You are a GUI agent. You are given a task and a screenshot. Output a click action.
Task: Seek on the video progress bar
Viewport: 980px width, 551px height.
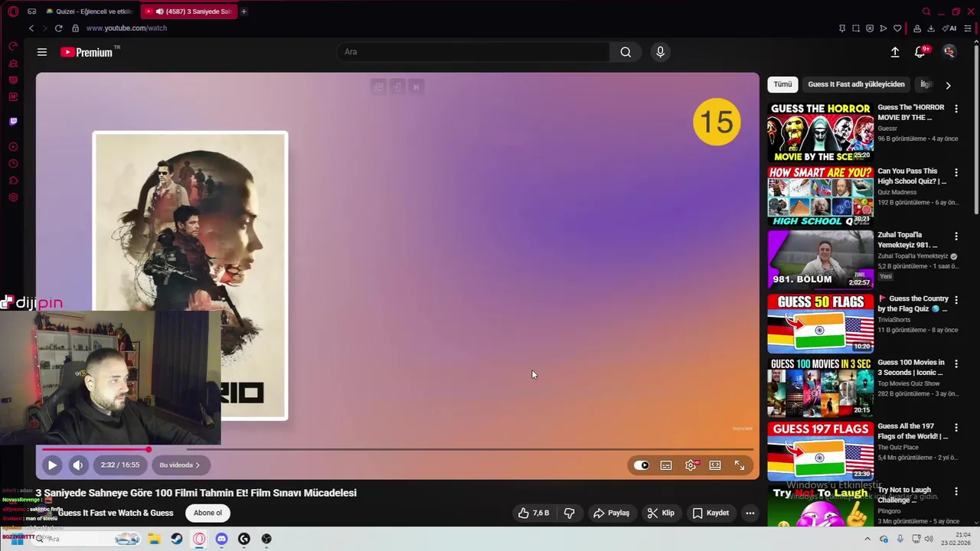point(397,449)
